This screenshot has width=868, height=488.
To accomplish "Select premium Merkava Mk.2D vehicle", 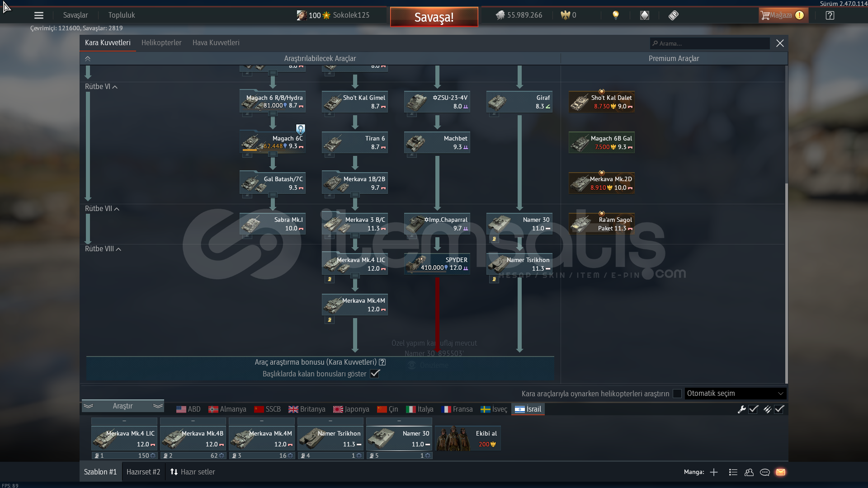I will tap(602, 183).
